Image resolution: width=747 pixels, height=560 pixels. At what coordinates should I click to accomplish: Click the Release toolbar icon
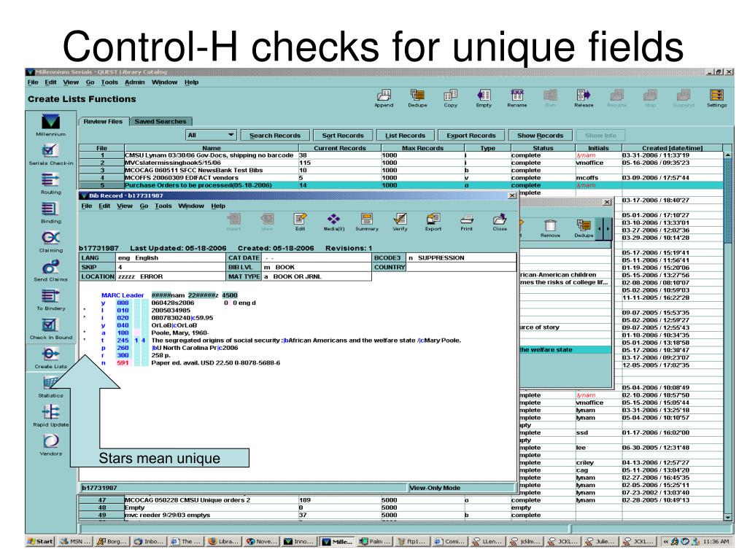(584, 98)
